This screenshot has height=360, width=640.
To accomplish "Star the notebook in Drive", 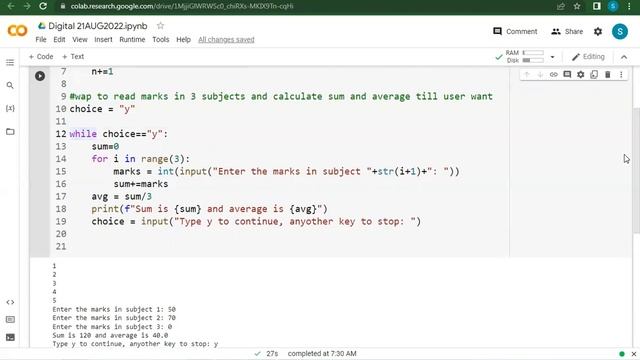I will tap(160, 26).
